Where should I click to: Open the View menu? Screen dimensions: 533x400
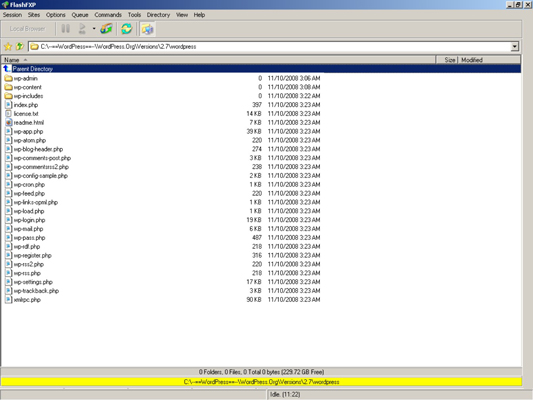[182, 15]
